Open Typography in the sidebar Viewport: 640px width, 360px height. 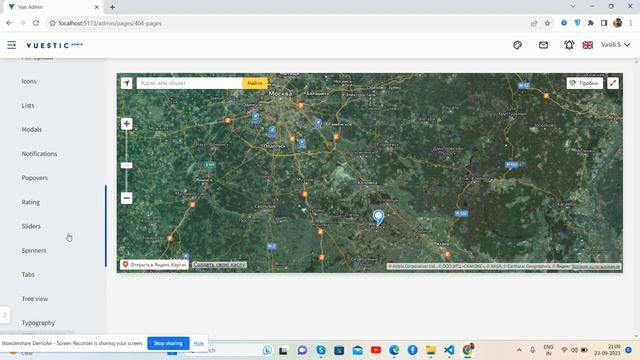(x=38, y=323)
